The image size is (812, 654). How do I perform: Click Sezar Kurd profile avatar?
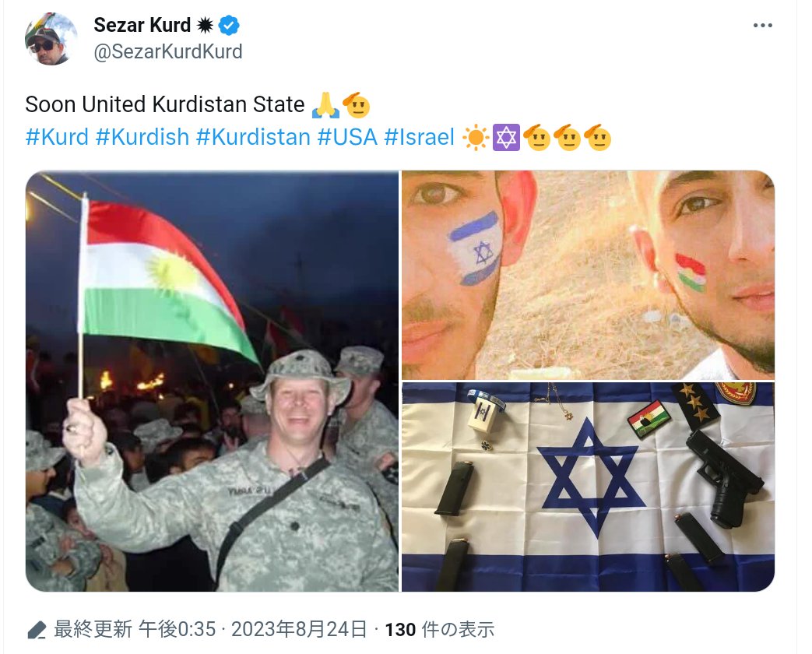[x=51, y=39]
